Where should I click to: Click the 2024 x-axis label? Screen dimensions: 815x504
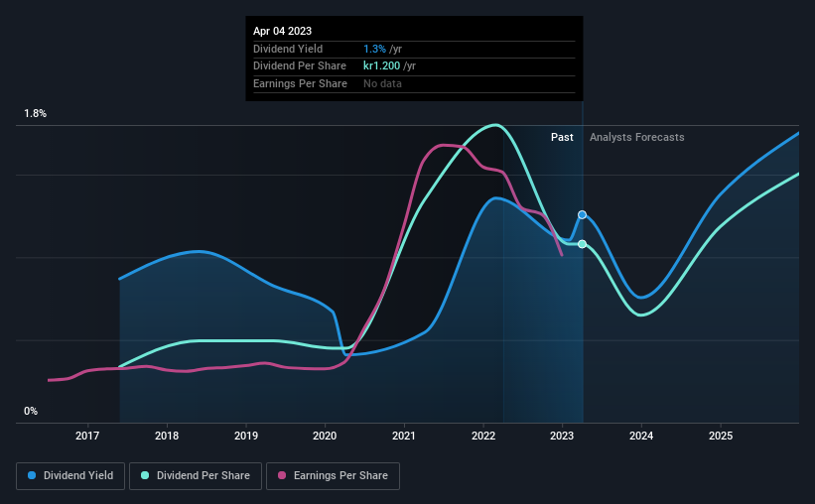coord(641,436)
